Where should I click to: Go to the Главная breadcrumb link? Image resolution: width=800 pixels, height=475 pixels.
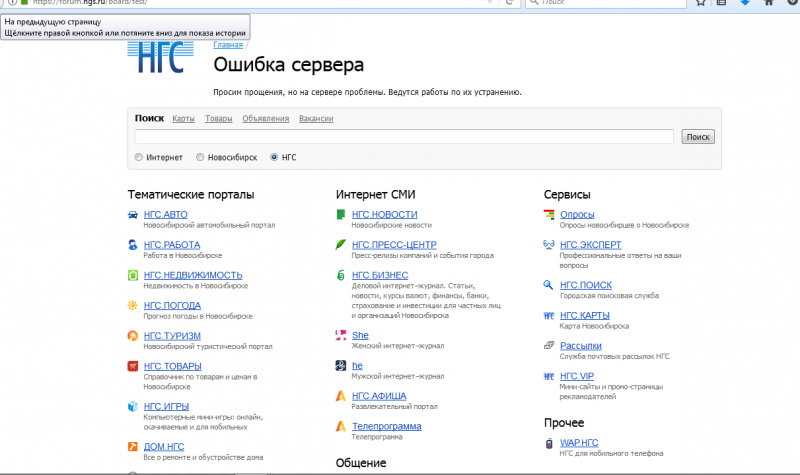coord(228,45)
